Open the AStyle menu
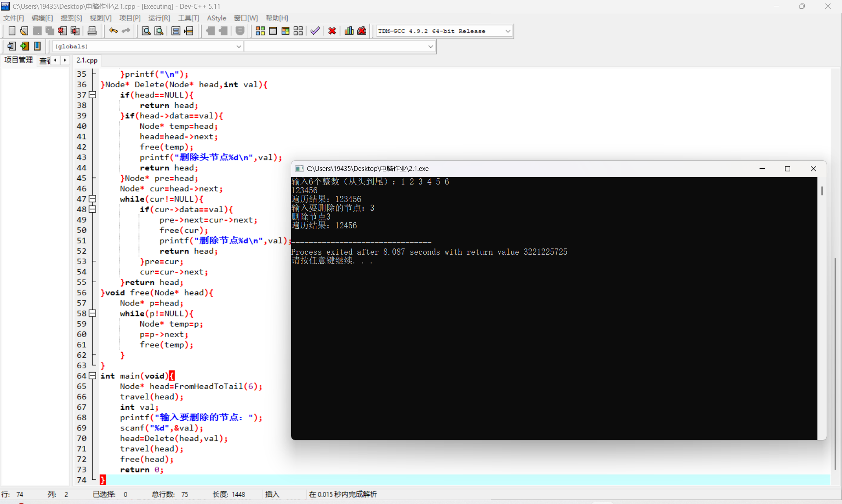842x504 pixels. 216,18
